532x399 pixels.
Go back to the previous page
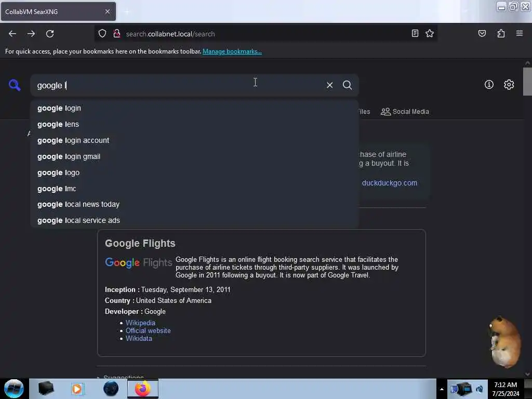click(12, 34)
